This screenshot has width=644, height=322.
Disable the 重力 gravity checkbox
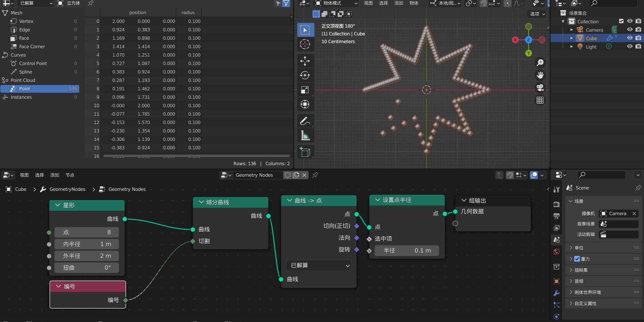click(x=577, y=259)
